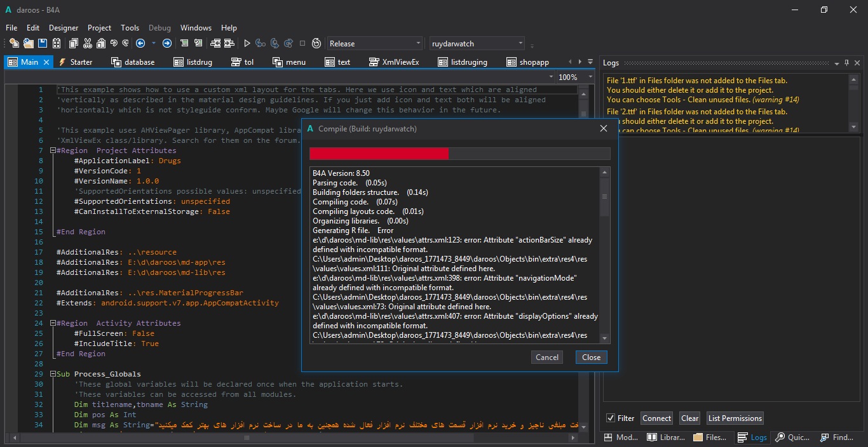The width and height of the screenshot is (868, 447).
Task: Collapse the Project Attributes region
Action: tap(53, 150)
